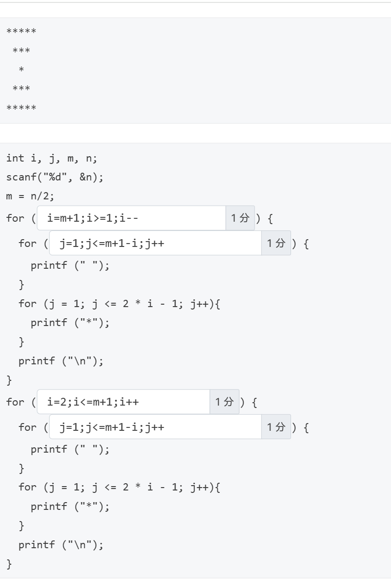Screen dimensions: 391x588
Task: Click the single asterisk in the sample output
Action: [21, 70]
